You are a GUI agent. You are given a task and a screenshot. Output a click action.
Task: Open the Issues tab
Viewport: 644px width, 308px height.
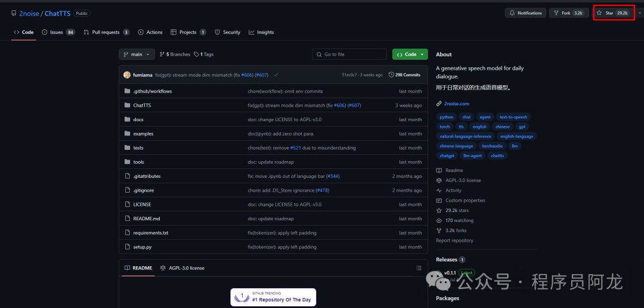pos(58,32)
